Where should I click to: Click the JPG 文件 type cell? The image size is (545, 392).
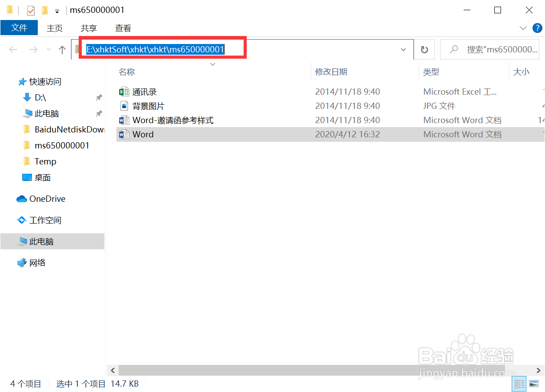coord(439,106)
